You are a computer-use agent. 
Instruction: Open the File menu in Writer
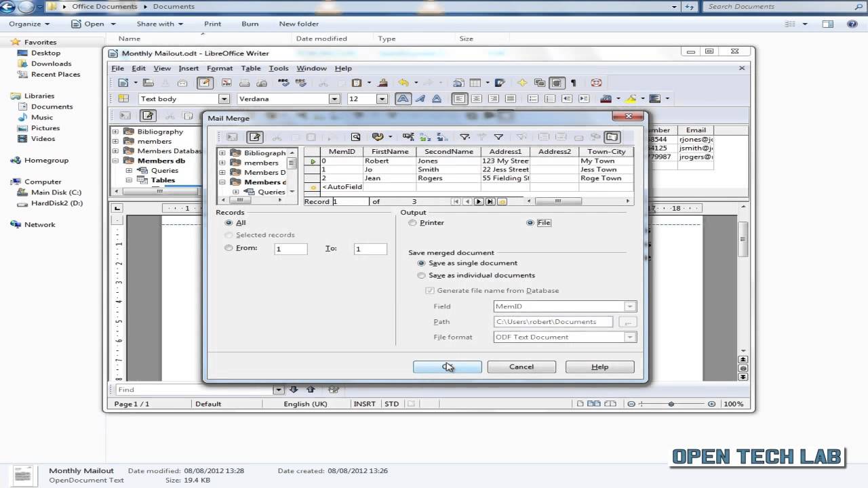(117, 68)
